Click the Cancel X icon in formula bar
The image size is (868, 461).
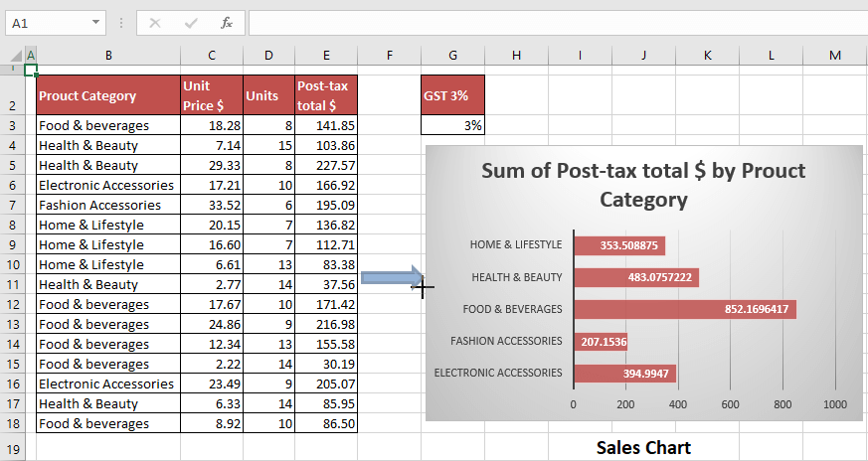[155, 22]
